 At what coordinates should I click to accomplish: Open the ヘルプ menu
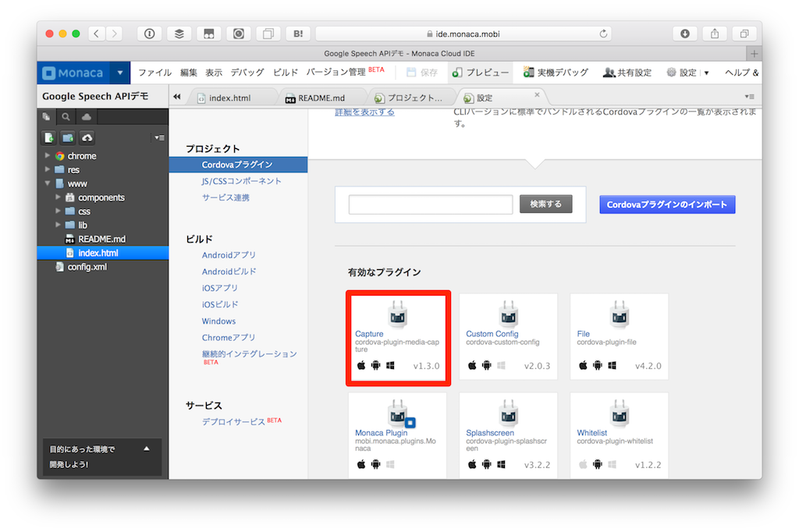click(741, 73)
